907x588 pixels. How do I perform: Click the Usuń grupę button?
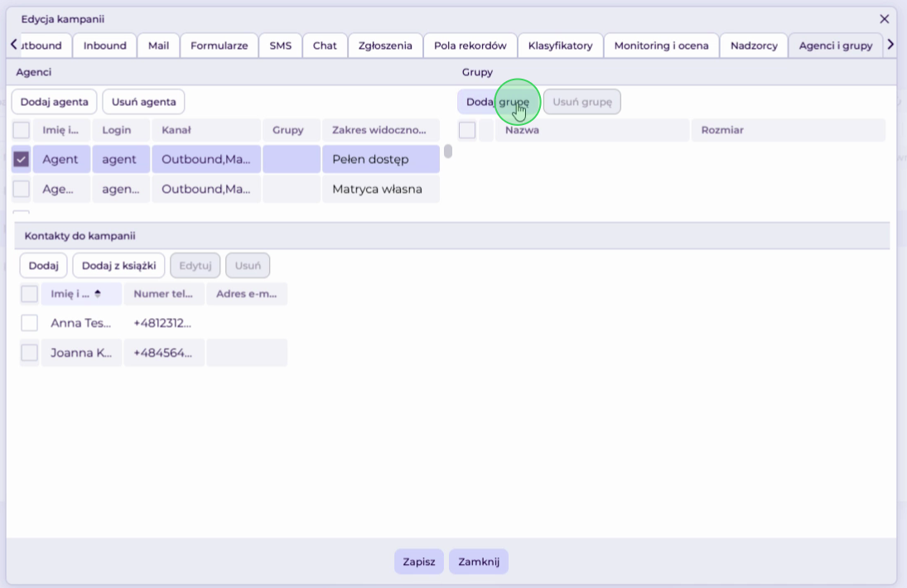tap(582, 102)
